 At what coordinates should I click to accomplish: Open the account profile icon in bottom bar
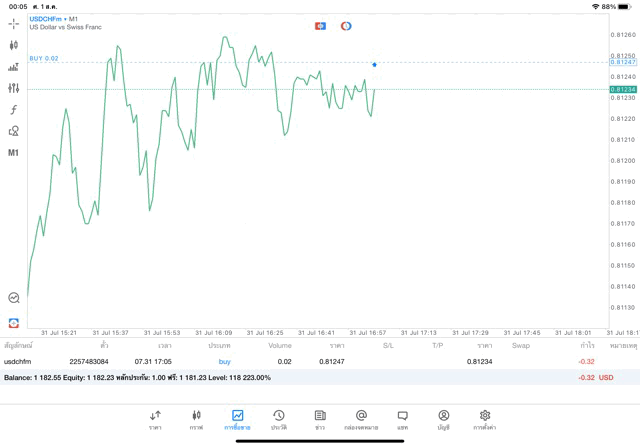(x=443, y=419)
